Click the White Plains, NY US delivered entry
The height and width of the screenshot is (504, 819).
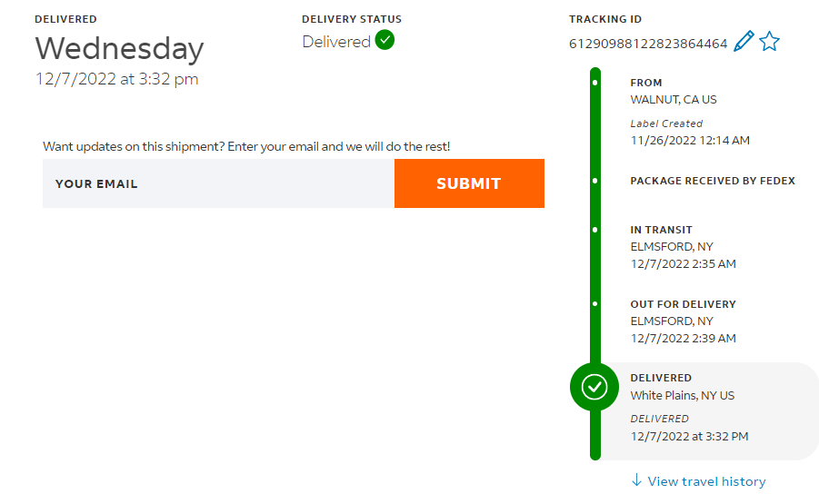click(x=683, y=395)
